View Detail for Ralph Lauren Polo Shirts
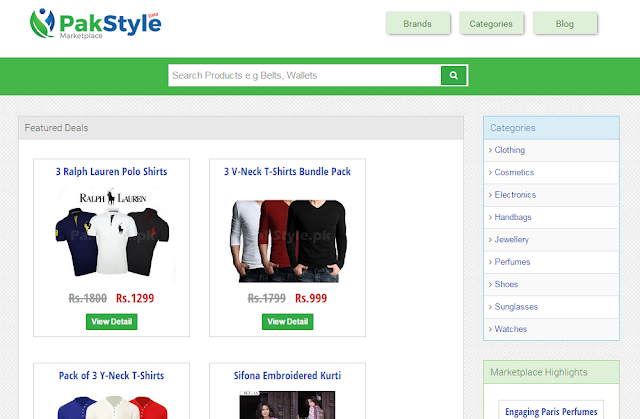The image size is (640, 419). pos(111,321)
